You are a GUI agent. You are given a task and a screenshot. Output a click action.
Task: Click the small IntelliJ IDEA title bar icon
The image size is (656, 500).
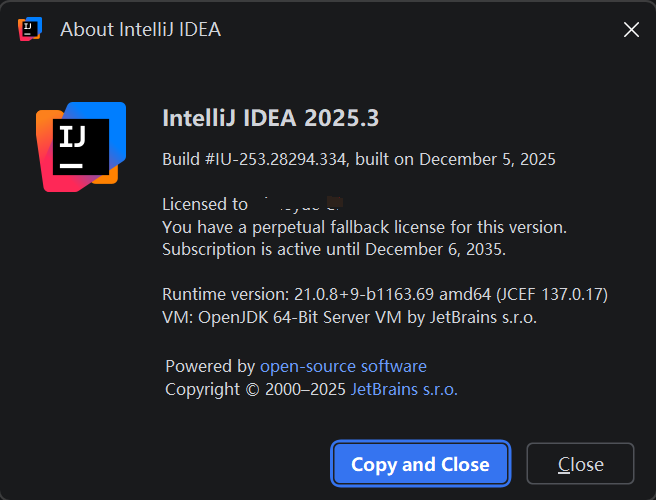click(x=30, y=29)
